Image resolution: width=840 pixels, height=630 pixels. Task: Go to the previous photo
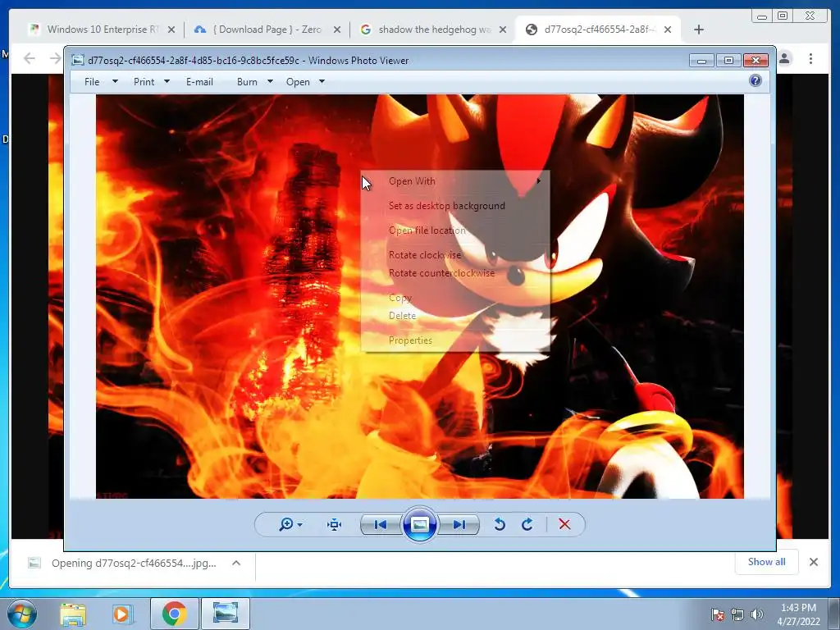381,524
